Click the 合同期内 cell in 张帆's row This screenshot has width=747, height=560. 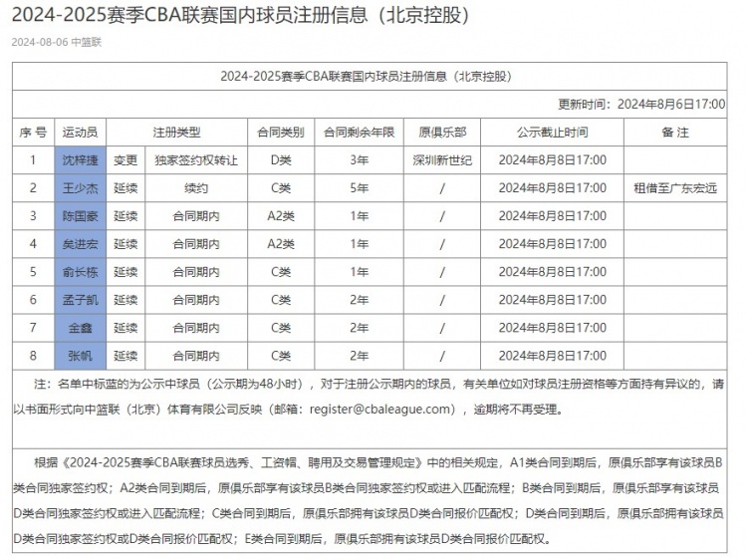click(196, 356)
